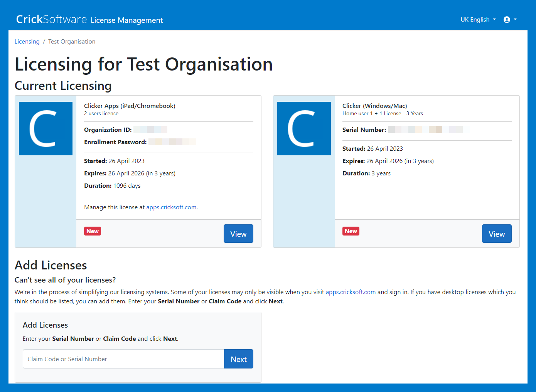Click the Clicker Windows/Mac blue C logo
The image size is (536, 392).
304,128
